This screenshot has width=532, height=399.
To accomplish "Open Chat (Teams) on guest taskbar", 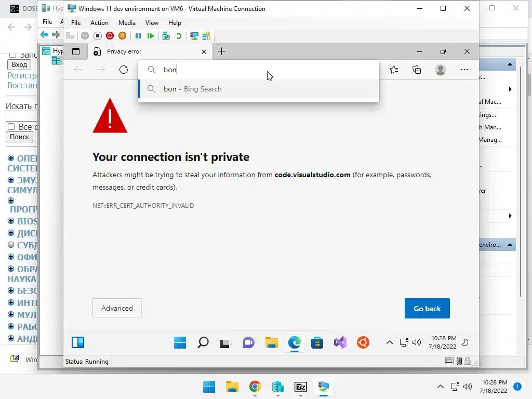I will (x=248, y=342).
